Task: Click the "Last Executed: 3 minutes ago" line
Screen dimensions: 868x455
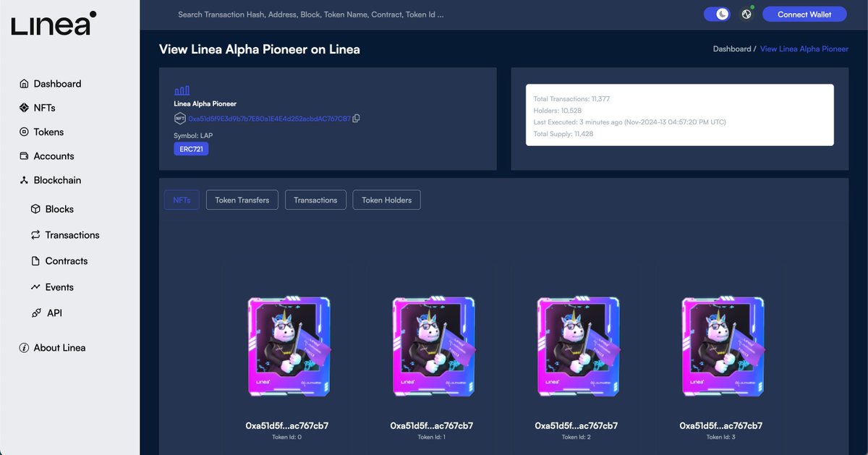Action: click(629, 122)
